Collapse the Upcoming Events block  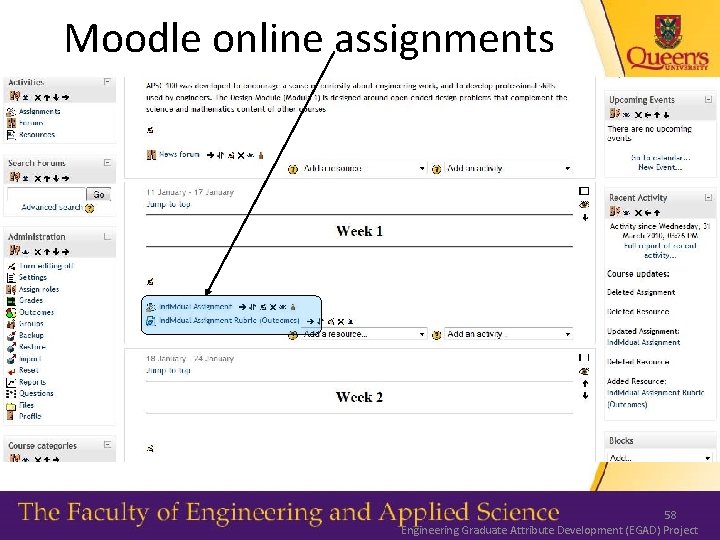709,99
